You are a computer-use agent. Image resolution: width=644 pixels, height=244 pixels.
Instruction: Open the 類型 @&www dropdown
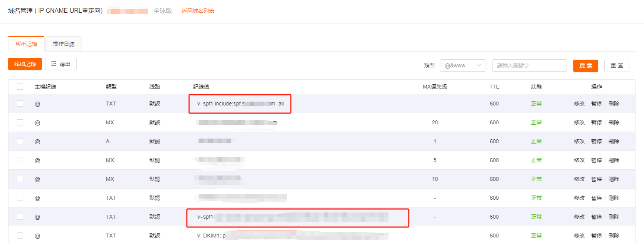tap(462, 65)
